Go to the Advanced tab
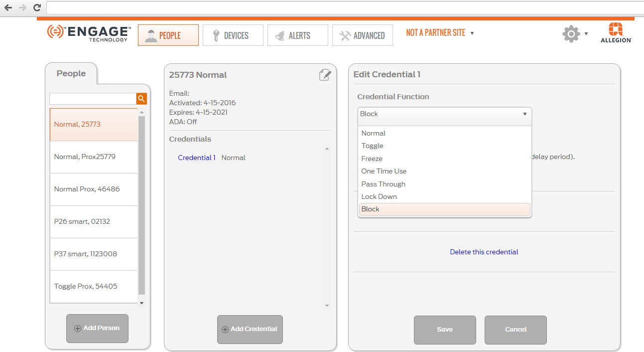This screenshot has width=644, height=352. point(362,35)
